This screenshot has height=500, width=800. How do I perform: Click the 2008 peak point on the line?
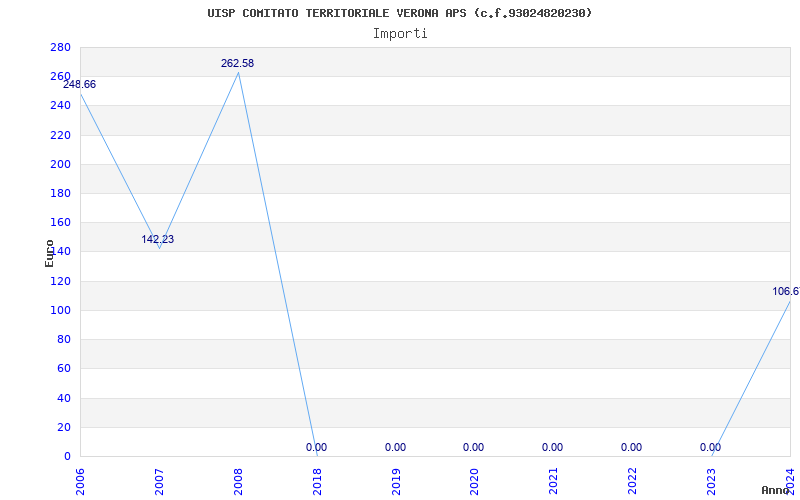(238, 72)
